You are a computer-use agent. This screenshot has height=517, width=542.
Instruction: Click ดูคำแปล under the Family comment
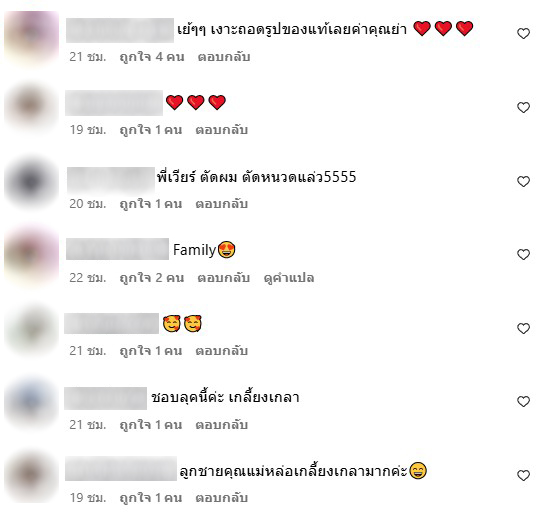tap(289, 278)
